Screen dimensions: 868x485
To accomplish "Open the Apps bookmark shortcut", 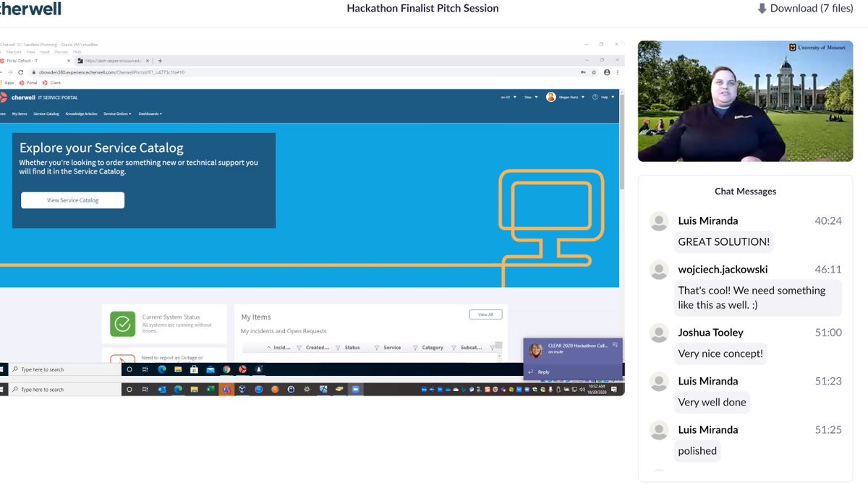I will (x=7, y=82).
